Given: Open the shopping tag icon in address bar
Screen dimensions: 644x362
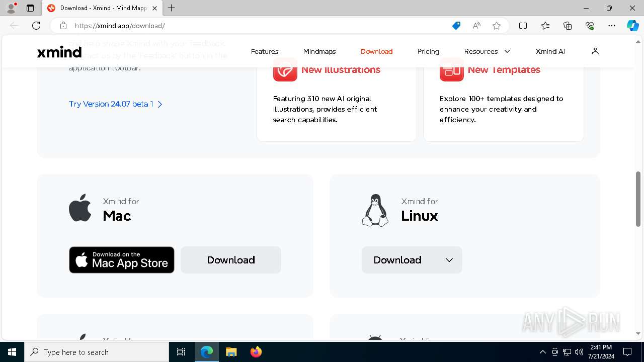Looking at the screenshot, I should 456,26.
